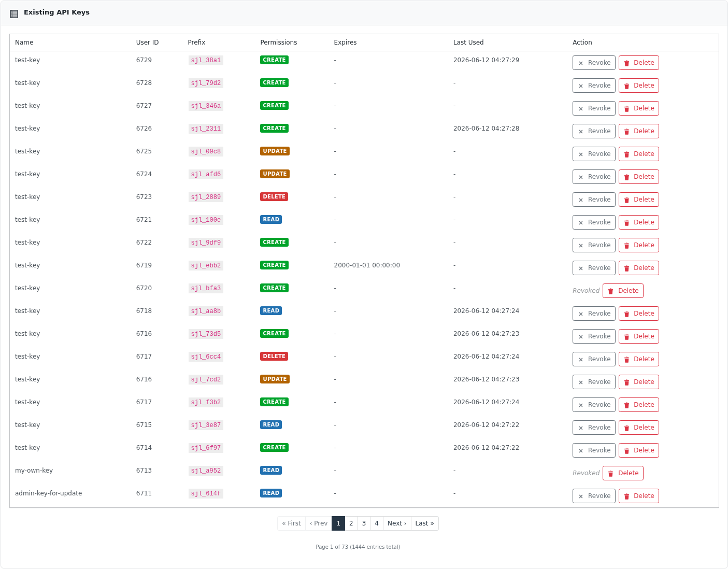Click the current page 1 indicator
This screenshot has width=728, height=569.
click(338, 523)
